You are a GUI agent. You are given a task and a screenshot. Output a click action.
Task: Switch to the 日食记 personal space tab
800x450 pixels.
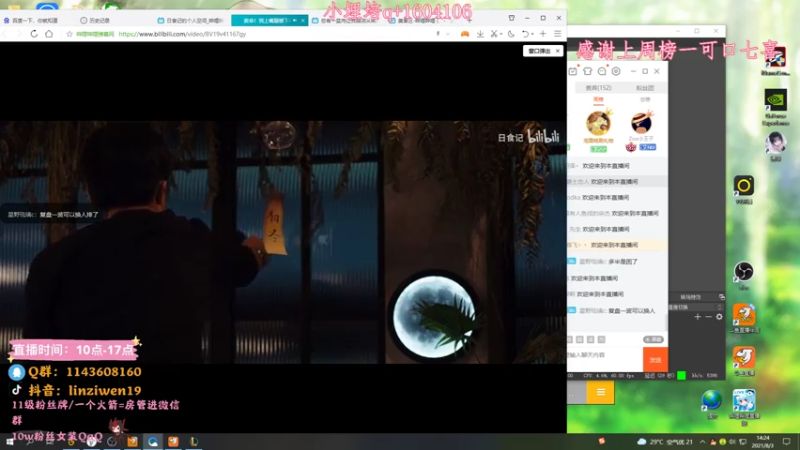point(192,20)
